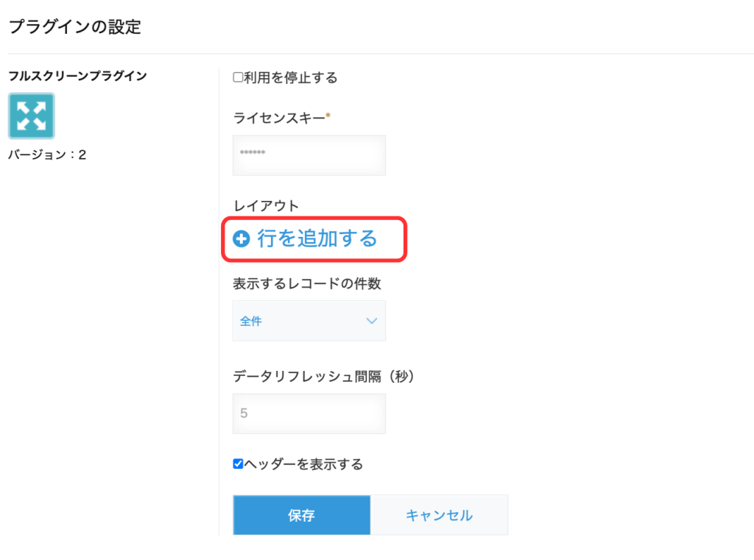The image size is (754, 560).
Task: Click the blue plus icon beside 行を追加する
Action: (242, 238)
